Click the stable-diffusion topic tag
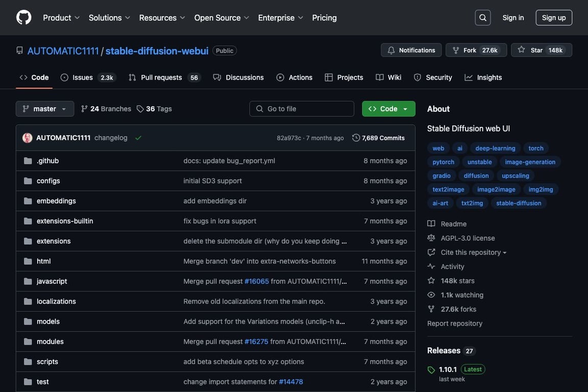This screenshot has height=392, width=588. click(x=519, y=203)
